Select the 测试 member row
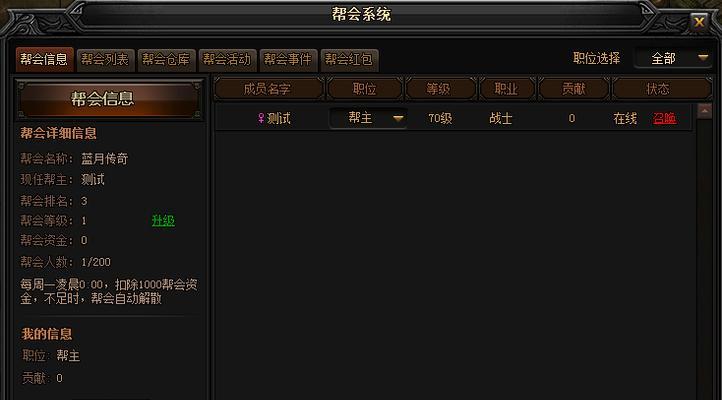The width and height of the screenshot is (722, 400). [454, 118]
